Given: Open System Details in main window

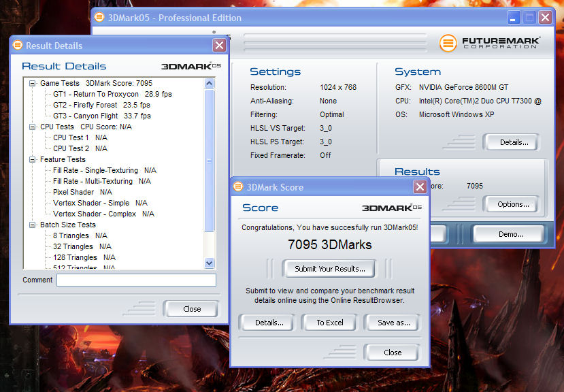Looking at the screenshot, I should click(x=512, y=142).
